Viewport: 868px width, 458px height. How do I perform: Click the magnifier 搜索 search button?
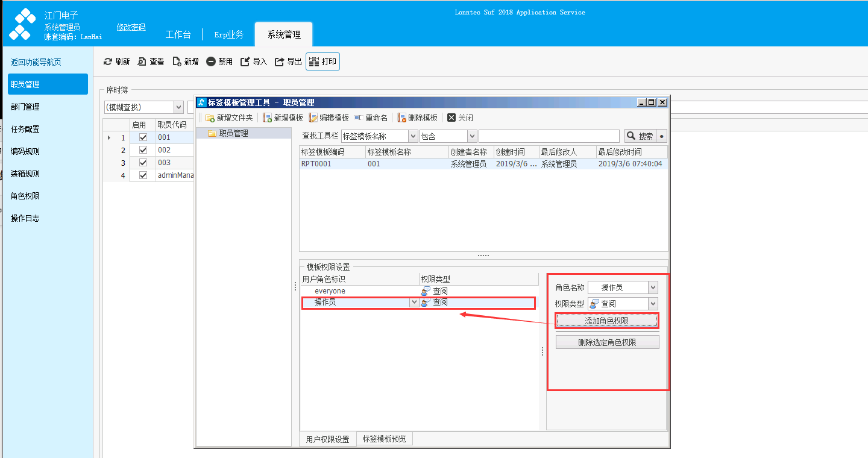pyautogui.click(x=640, y=136)
